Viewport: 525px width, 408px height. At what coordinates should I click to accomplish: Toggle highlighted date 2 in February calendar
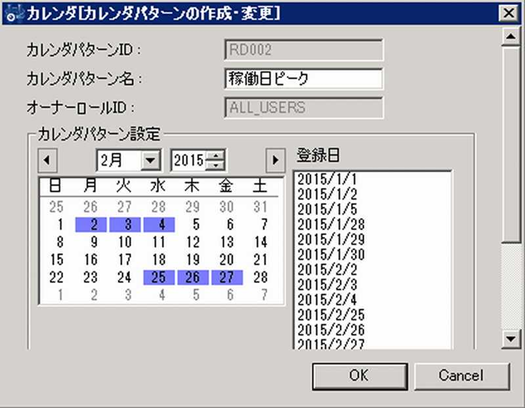(91, 225)
